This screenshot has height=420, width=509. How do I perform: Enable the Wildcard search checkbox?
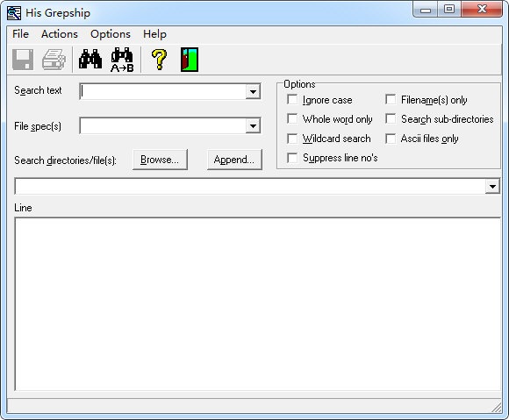[x=292, y=139]
